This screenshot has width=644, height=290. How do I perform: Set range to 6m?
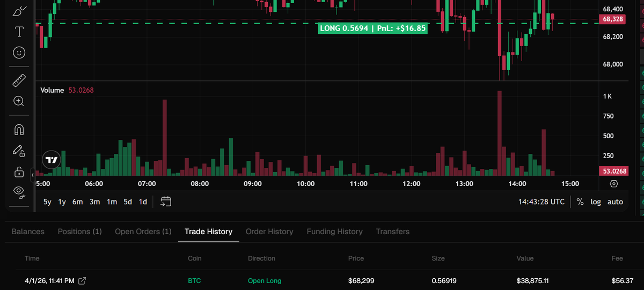coord(78,202)
